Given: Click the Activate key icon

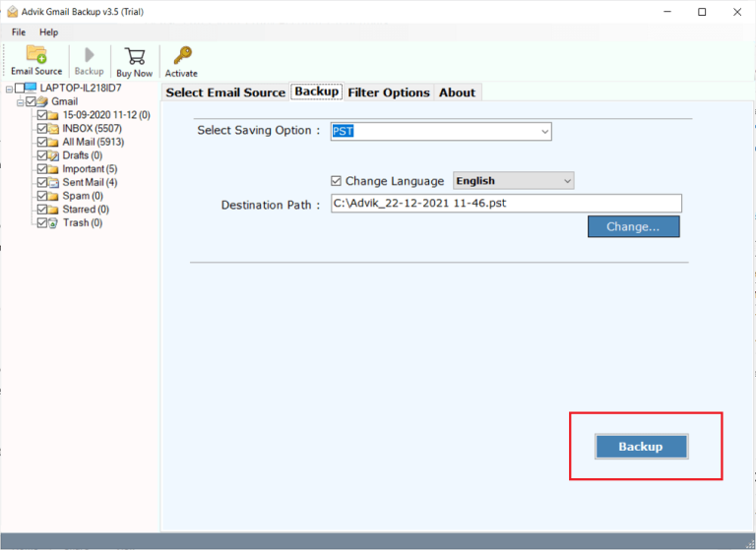Looking at the screenshot, I should [181, 55].
